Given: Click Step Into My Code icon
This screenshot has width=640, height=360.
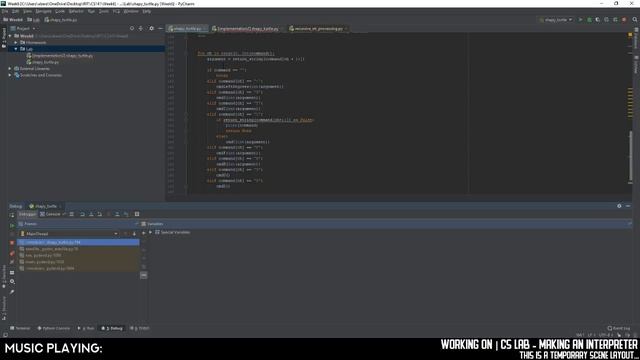Looking at the screenshot, I should pos(100,214).
